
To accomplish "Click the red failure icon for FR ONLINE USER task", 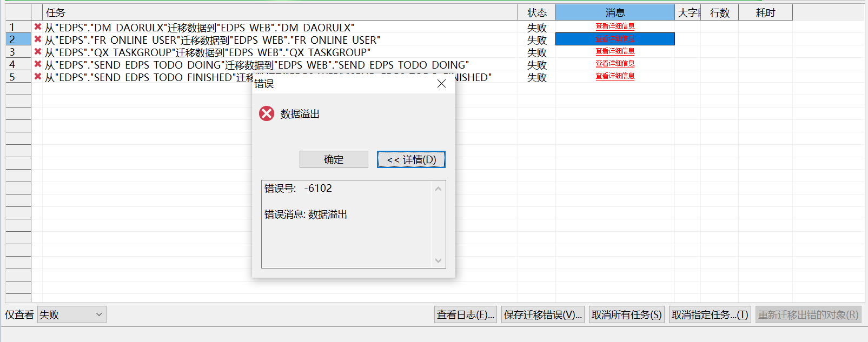I will coord(38,39).
